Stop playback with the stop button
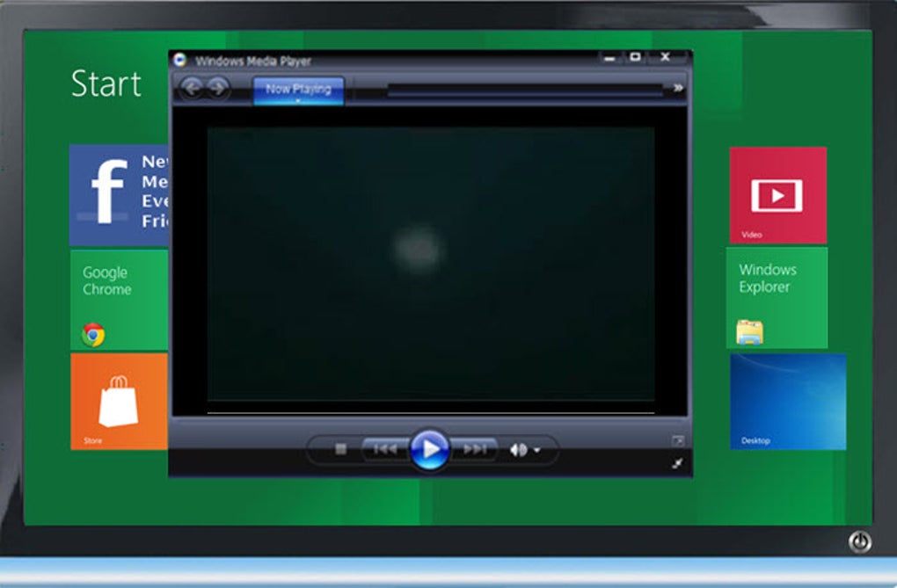The height and width of the screenshot is (588, 897). (x=340, y=450)
